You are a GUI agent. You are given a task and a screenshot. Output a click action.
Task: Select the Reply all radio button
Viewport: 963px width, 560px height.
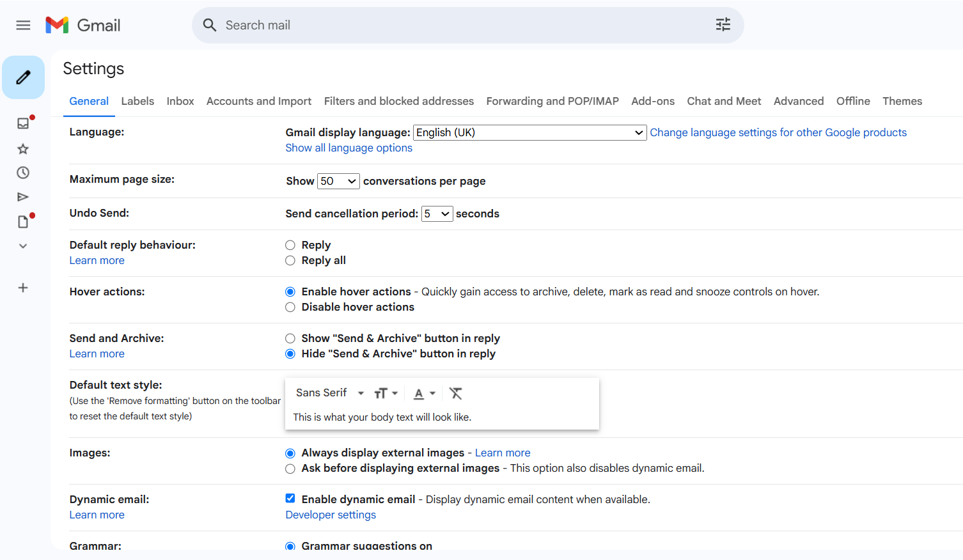[290, 261]
